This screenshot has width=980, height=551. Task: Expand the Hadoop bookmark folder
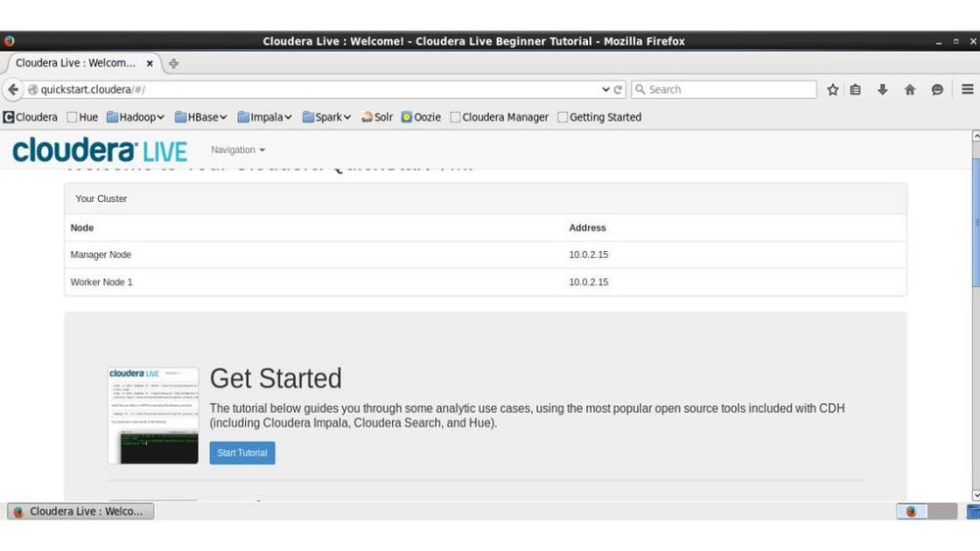pyautogui.click(x=135, y=117)
